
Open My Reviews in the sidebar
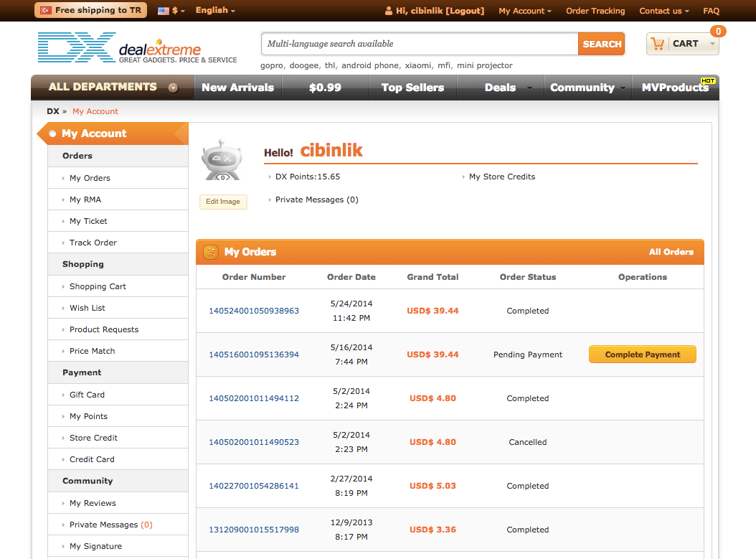pos(93,503)
